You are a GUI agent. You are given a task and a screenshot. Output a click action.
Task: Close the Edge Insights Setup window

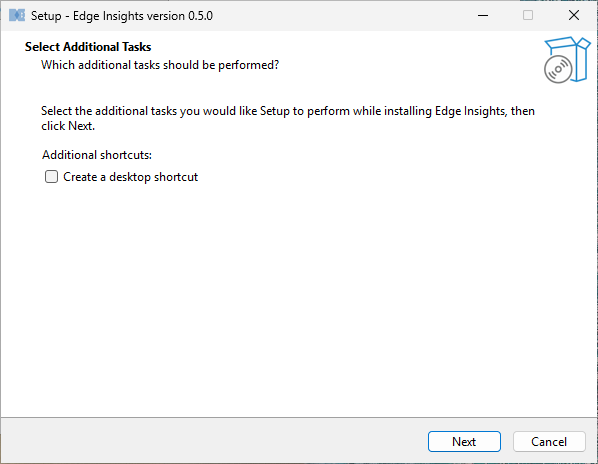[574, 16]
